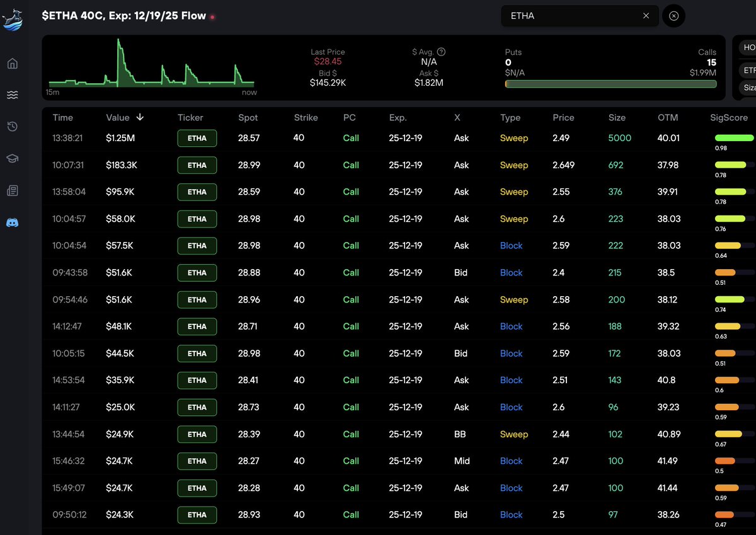Viewport: 756px width, 535px height.
Task: Click the 28.27 spot price cell
Action: pos(249,461)
